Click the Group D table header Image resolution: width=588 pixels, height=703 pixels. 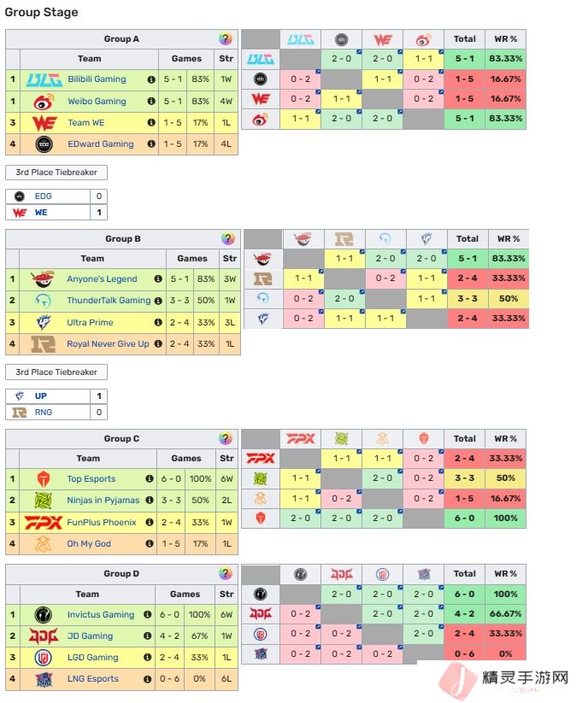coord(121,574)
